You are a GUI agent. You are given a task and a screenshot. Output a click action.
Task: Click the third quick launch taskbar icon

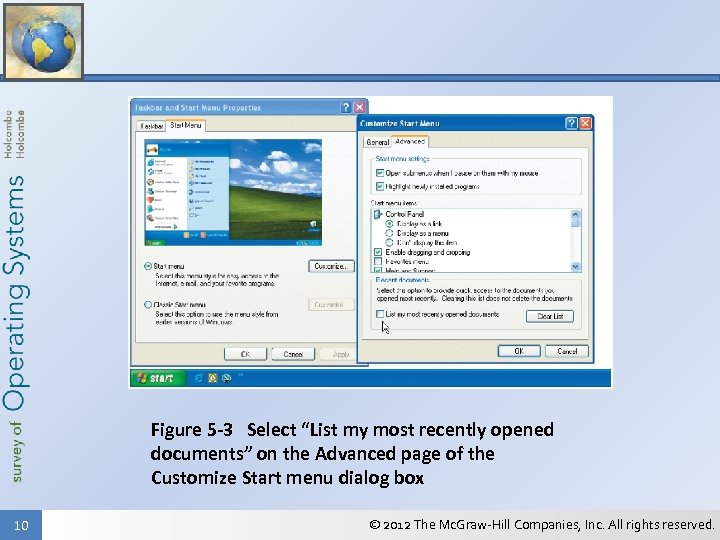click(226, 378)
